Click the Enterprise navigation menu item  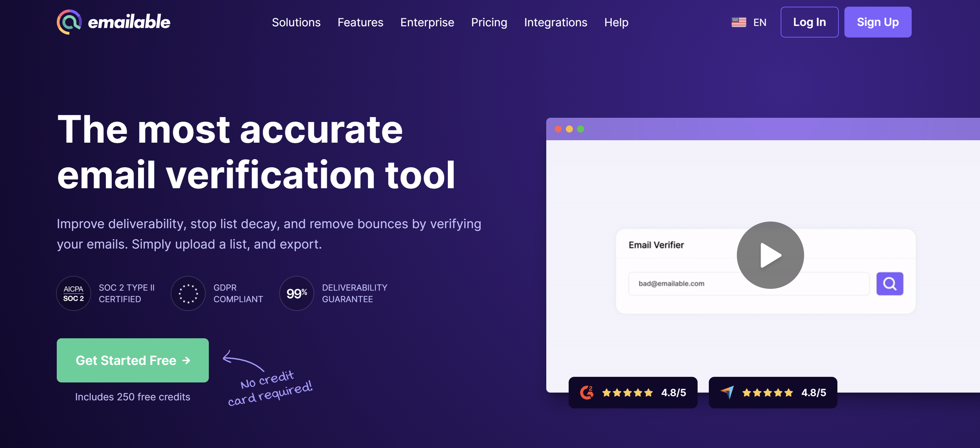pos(427,22)
